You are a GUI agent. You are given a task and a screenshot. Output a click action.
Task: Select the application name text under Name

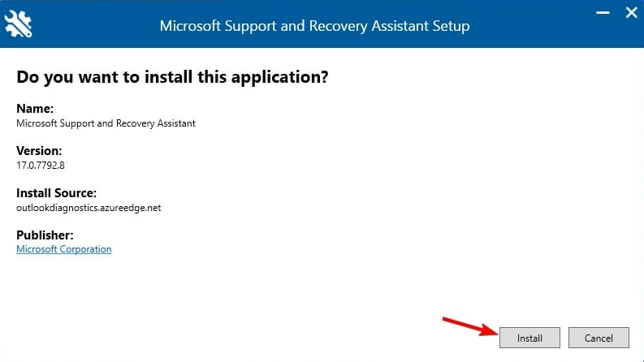[x=106, y=123]
